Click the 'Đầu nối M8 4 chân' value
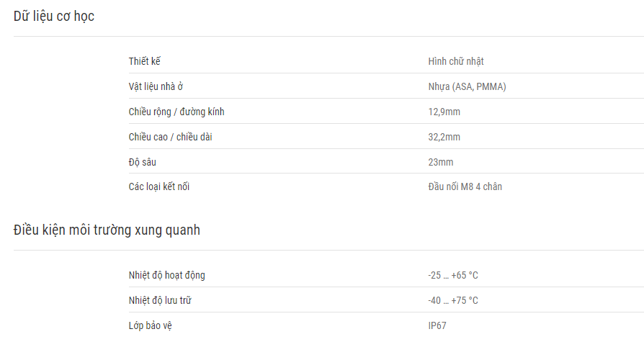The width and height of the screenshot is (644, 342). coord(465,186)
